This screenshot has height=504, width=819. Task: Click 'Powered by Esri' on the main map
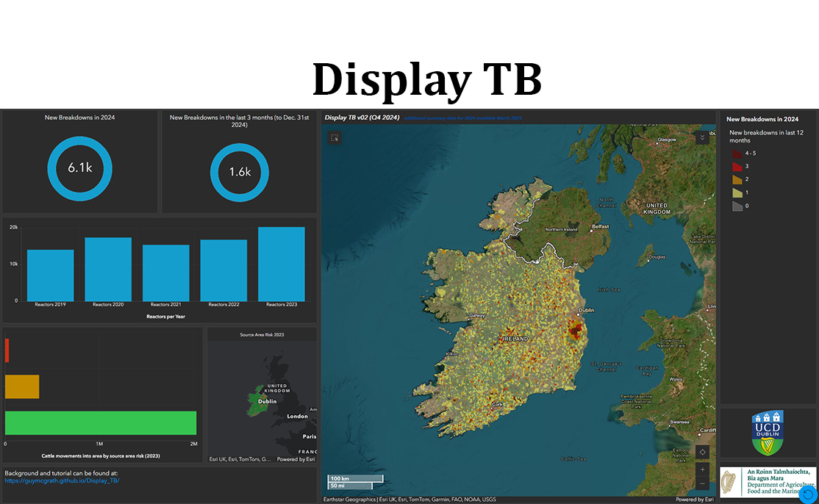click(x=694, y=500)
